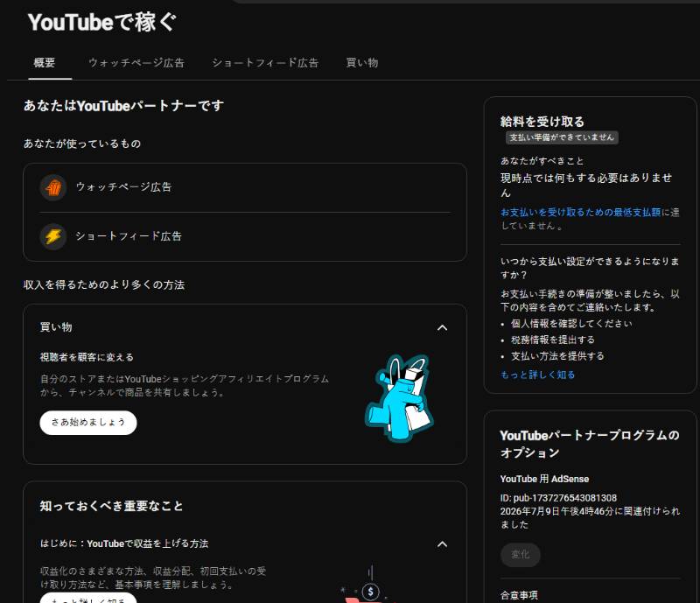The width and height of the screenshot is (700, 603).
Task: Switch to the 概要 tab
Action: point(45,63)
